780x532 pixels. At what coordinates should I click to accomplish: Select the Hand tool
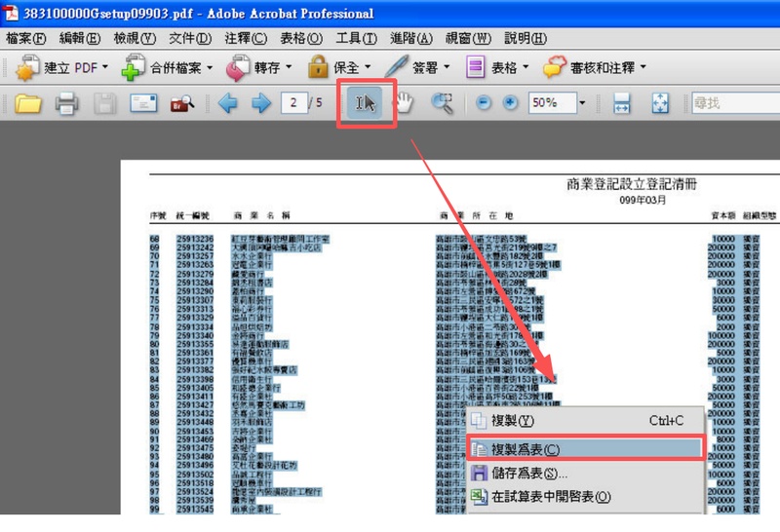click(x=403, y=103)
